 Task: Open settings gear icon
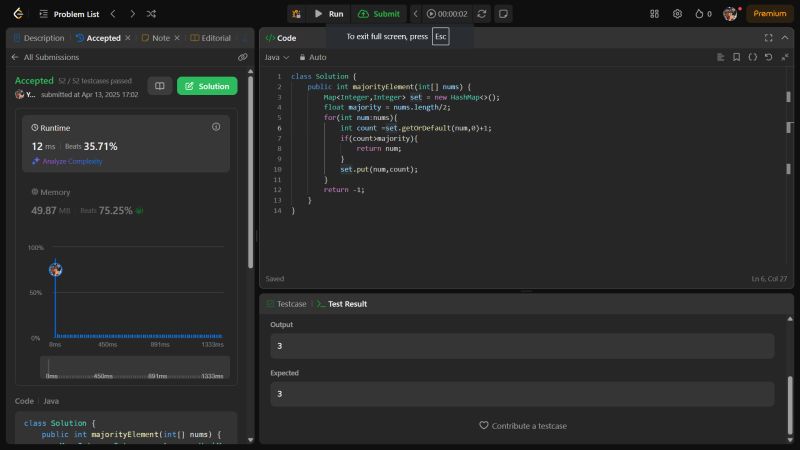coord(677,14)
